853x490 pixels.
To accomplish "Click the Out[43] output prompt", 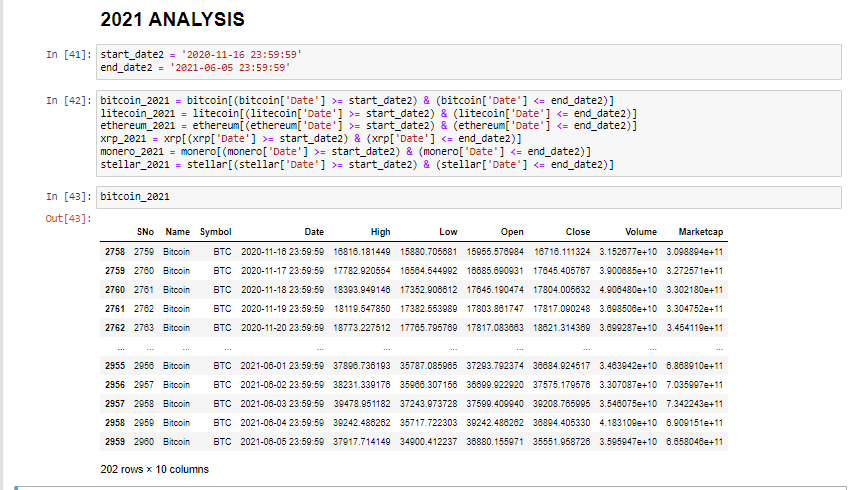I will click(x=69, y=219).
